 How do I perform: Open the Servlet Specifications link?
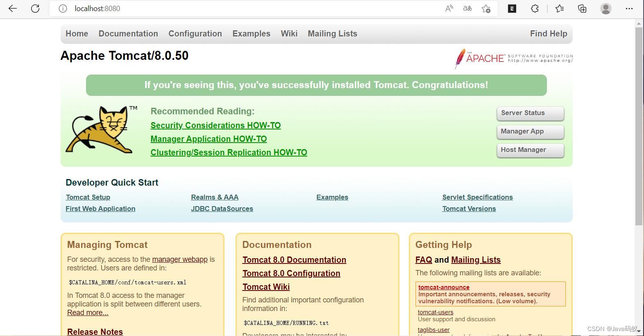(477, 197)
